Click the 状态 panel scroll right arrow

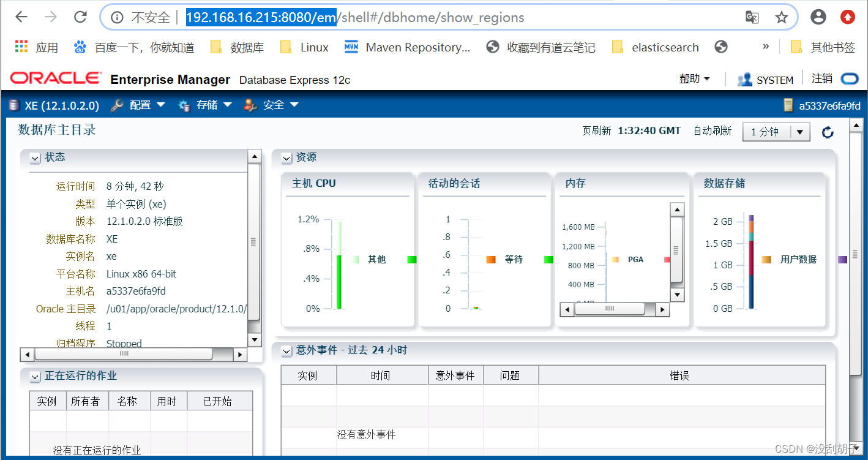click(241, 354)
